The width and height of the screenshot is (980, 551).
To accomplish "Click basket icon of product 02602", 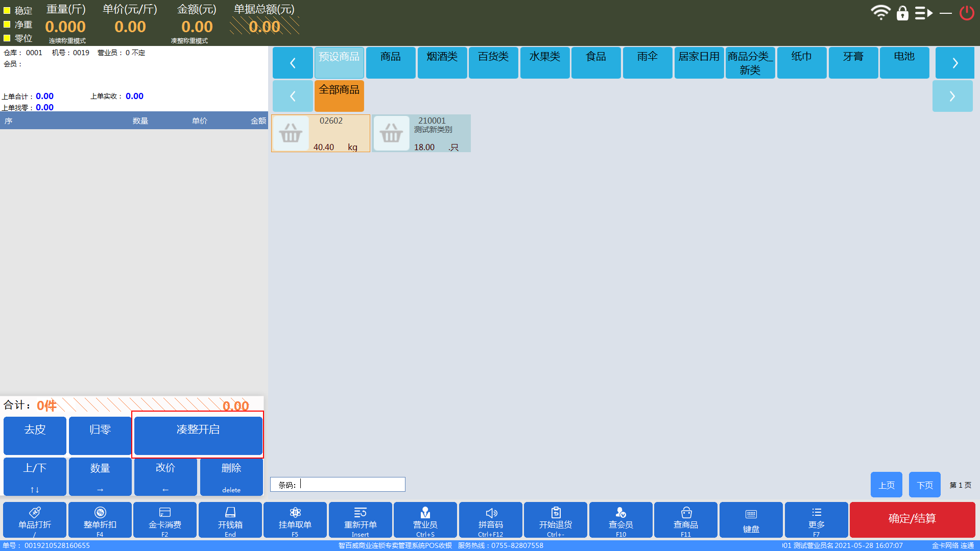I will (x=291, y=133).
